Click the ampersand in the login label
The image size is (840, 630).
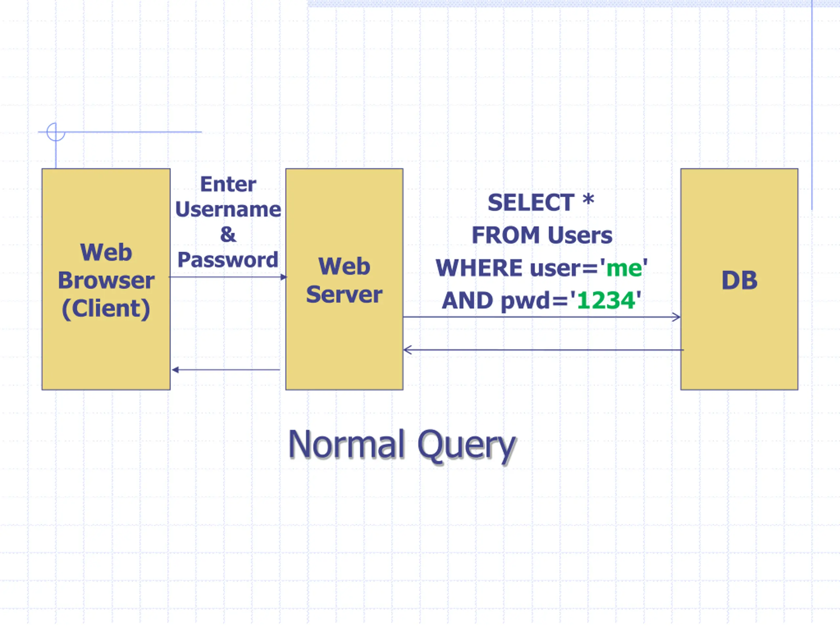click(228, 235)
